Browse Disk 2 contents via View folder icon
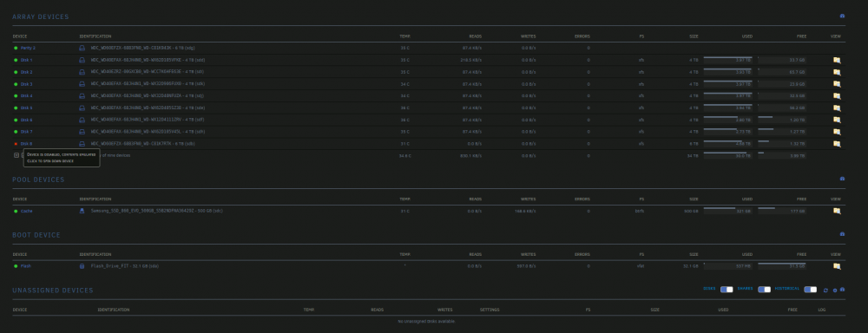This screenshot has height=333, width=868. click(x=837, y=73)
